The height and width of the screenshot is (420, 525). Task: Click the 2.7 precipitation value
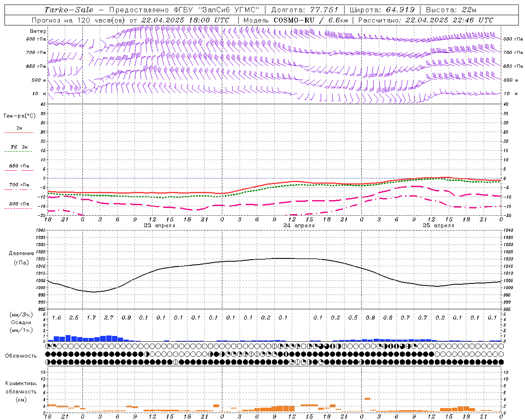click(109, 318)
